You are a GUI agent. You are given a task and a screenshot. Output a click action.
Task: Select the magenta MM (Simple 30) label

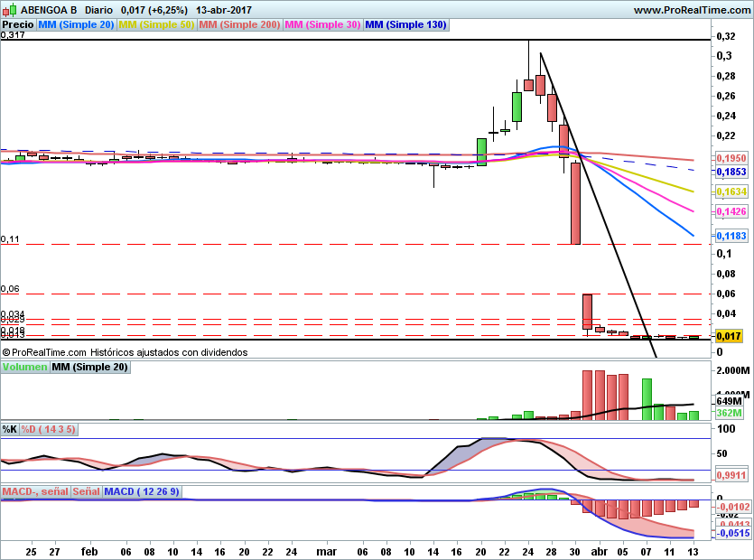(x=322, y=25)
